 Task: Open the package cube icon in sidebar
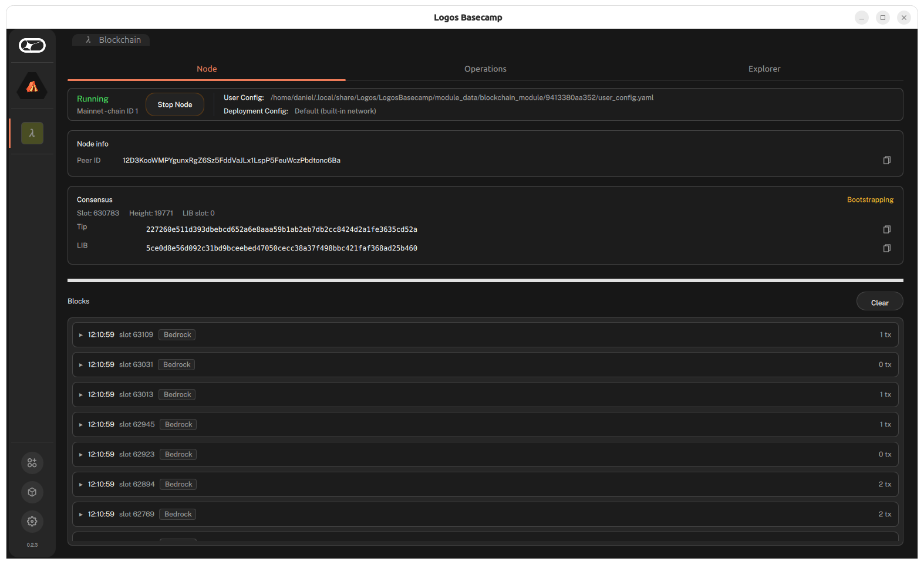[32, 492]
